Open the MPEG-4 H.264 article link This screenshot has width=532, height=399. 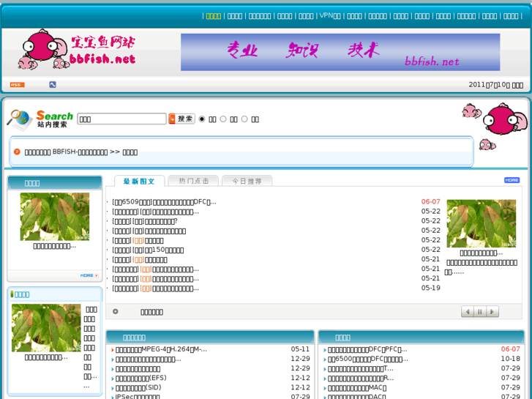[x=161, y=349]
